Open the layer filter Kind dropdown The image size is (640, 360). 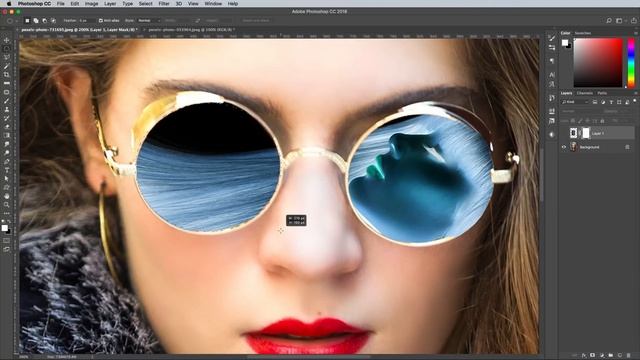point(575,102)
